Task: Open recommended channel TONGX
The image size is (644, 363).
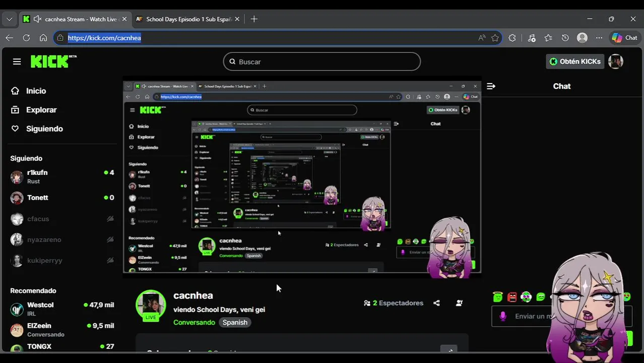Action: point(62,347)
